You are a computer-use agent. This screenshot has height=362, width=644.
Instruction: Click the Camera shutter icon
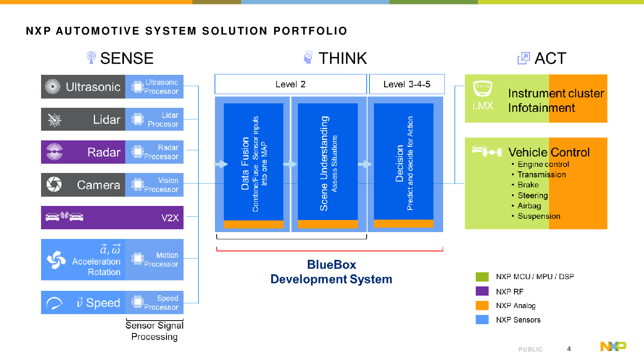pos(54,185)
